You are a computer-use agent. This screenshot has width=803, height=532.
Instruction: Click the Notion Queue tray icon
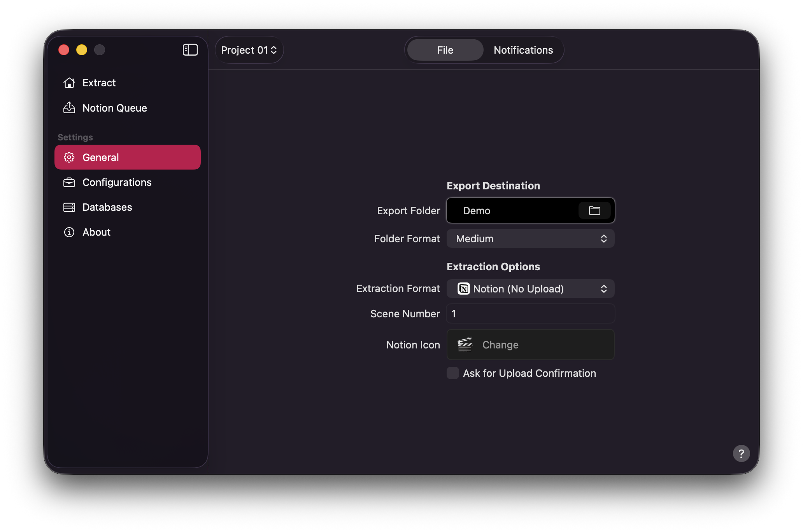coord(69,108)
